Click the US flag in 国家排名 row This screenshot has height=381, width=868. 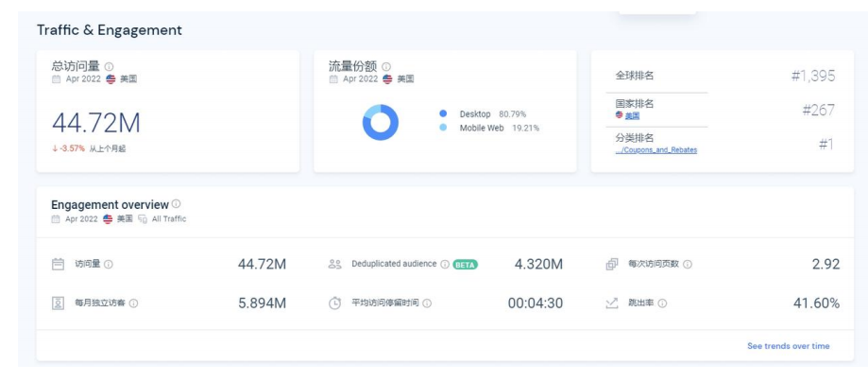click(x=620, y=114)
